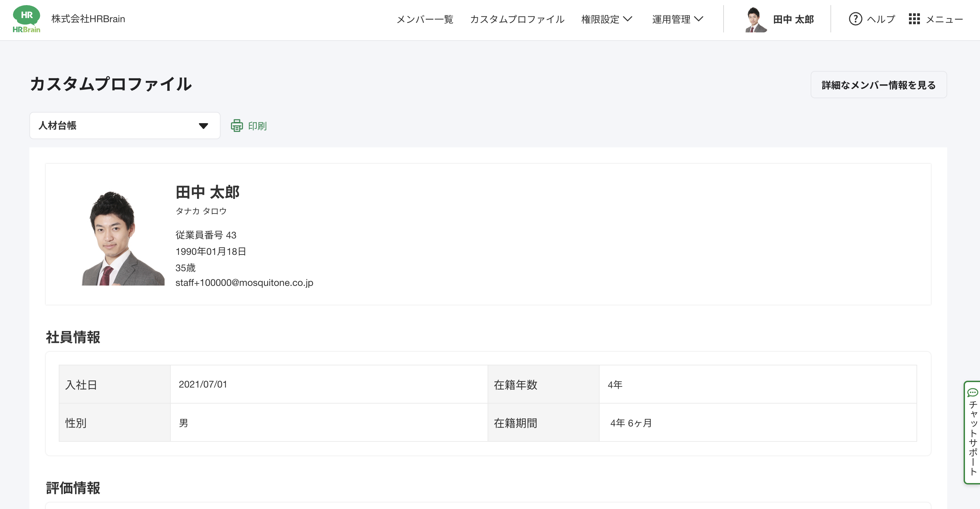Click the help question mark icon
The height and width of the screenshot is (509, 980).
855,19
